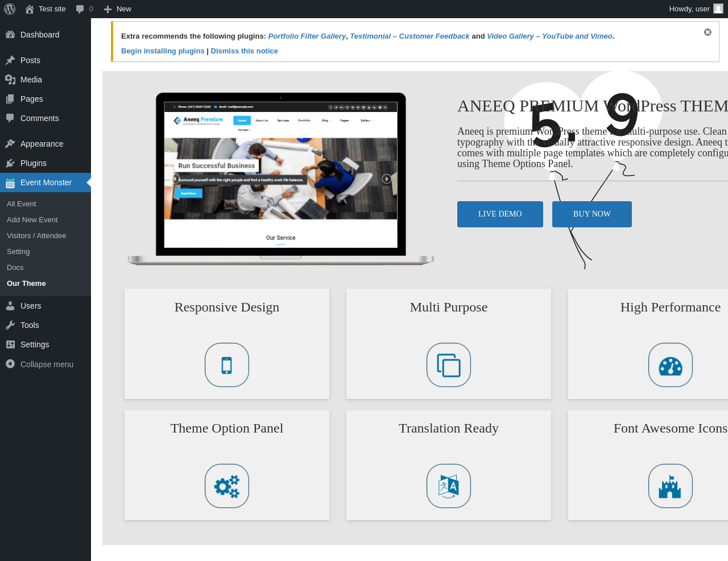Open the Settings menu
Image resolution: width=728 pixels, height=561 pixels.
click(x=45, y=344)
